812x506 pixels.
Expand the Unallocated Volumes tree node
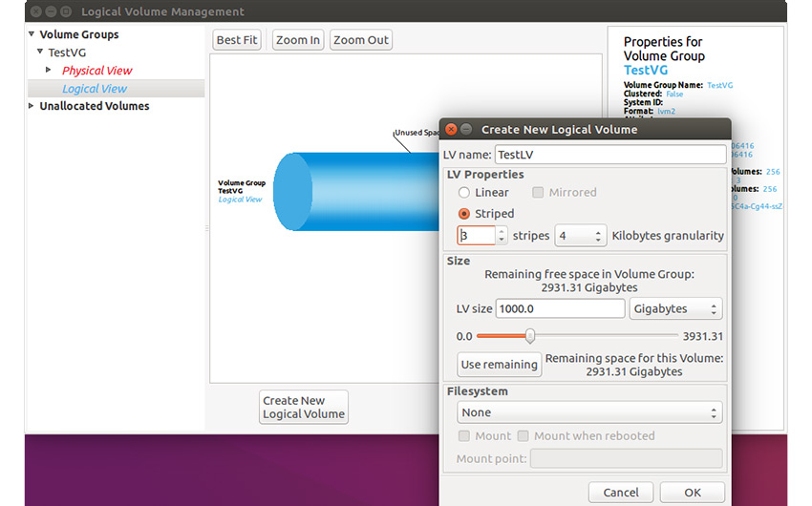[x=32, y=107]
